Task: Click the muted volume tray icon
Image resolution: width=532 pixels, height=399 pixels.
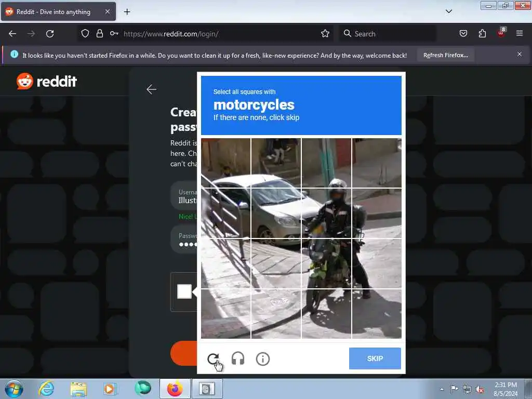Action: coord(480,390)
